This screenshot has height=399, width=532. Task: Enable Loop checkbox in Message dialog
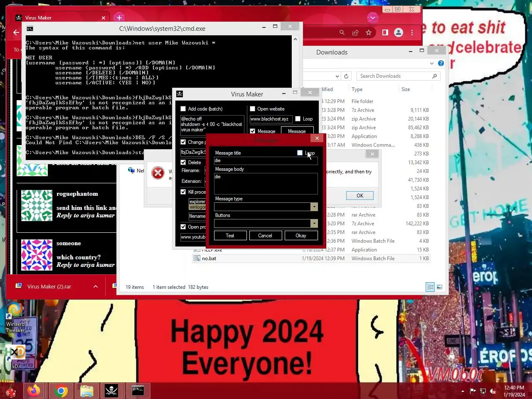point(300,153)
